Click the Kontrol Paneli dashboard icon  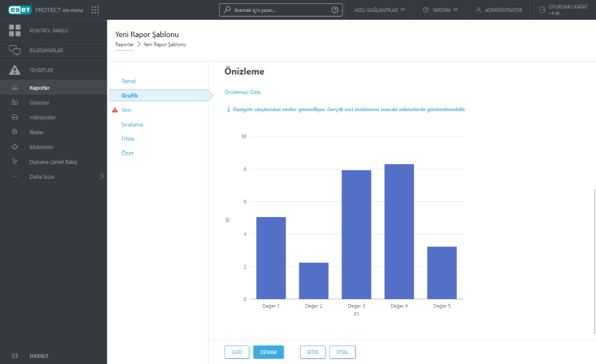[15, 30]
